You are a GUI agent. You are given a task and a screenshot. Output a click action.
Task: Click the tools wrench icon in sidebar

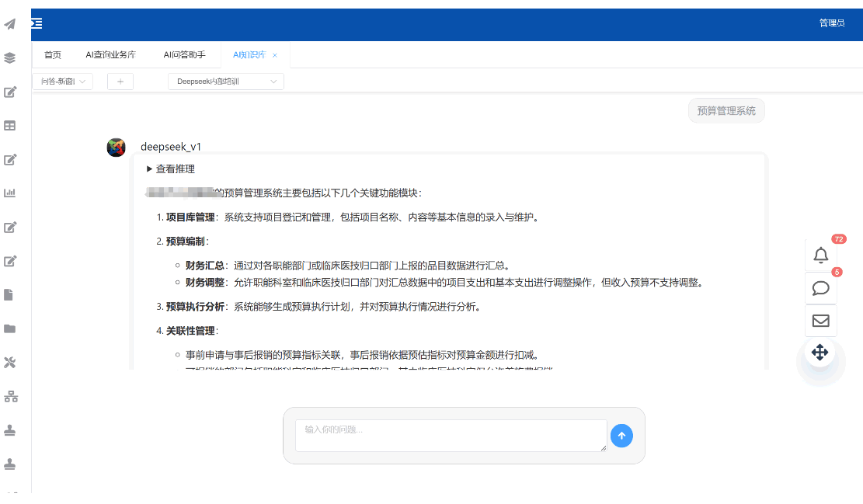tap(10, 362)
